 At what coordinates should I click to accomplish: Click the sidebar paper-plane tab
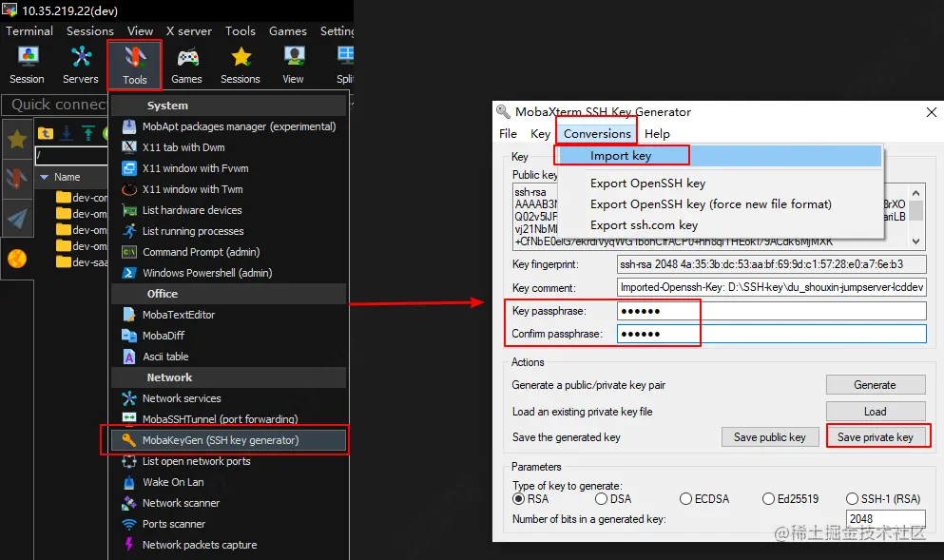coord(17,219)
